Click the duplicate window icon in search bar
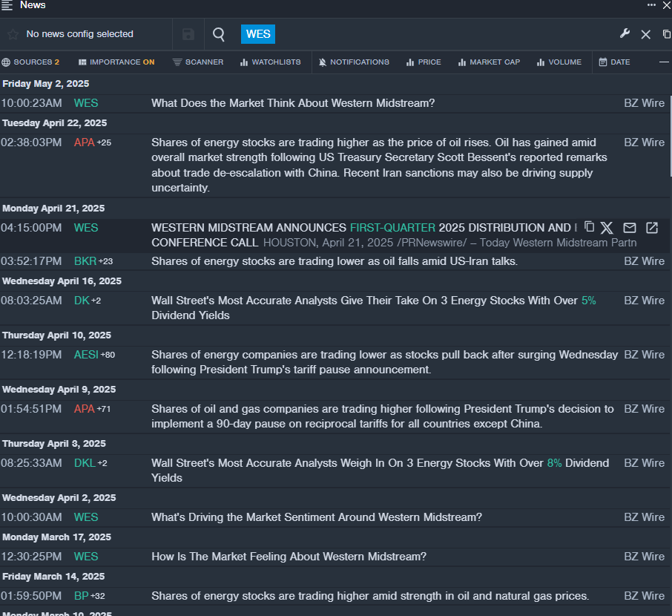The width and height of the screenshot is (672, 616). click(666, 34)
